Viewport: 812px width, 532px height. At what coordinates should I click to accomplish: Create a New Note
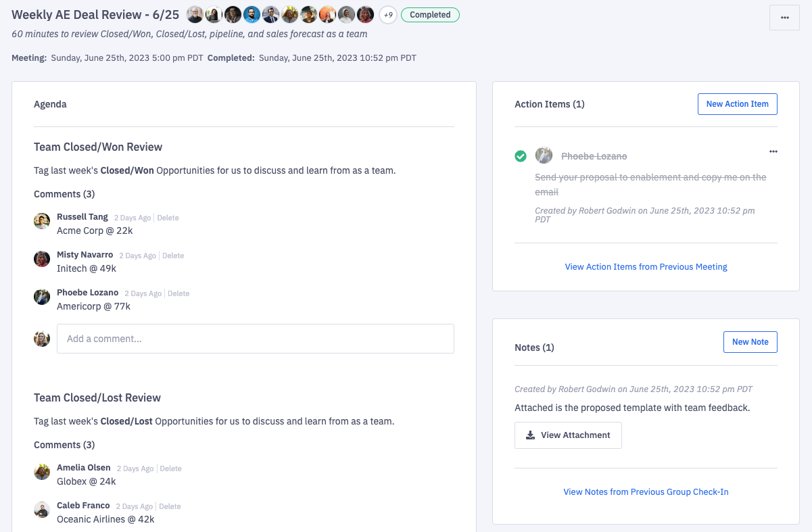(750, 341)
